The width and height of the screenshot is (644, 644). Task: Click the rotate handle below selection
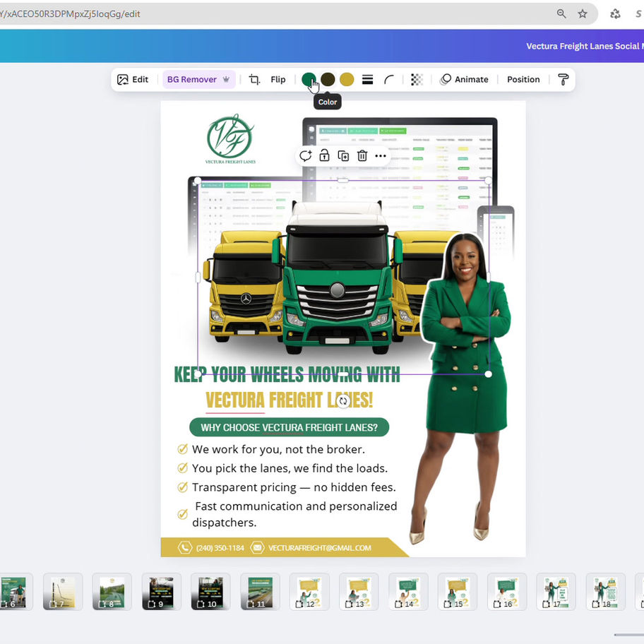[x=343, y=401]
